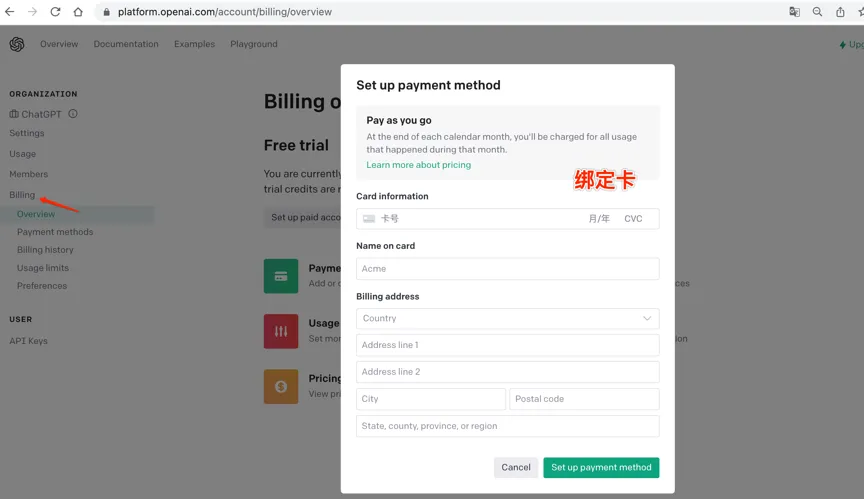The image size is (864, 499).
Task: Click the green Payment methods card icon
Action: click(x=281, y=276)
